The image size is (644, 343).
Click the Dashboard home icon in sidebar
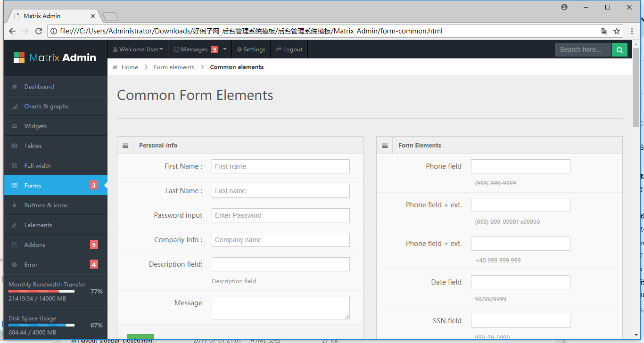tap(14, 87)
